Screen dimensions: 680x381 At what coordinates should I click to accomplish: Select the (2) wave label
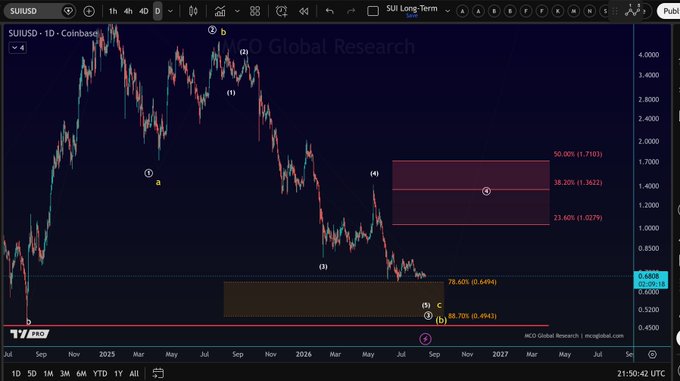pyautogui.click(x=244, y=52)
